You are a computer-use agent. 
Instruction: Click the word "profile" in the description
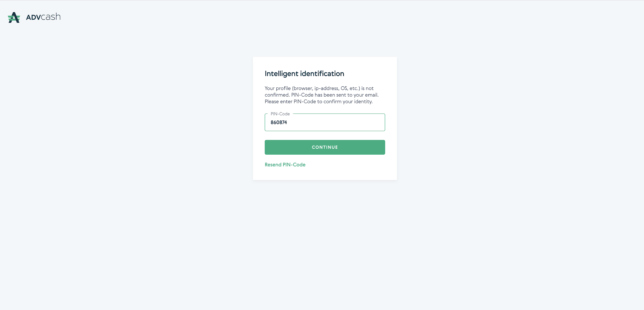point(283,88)
